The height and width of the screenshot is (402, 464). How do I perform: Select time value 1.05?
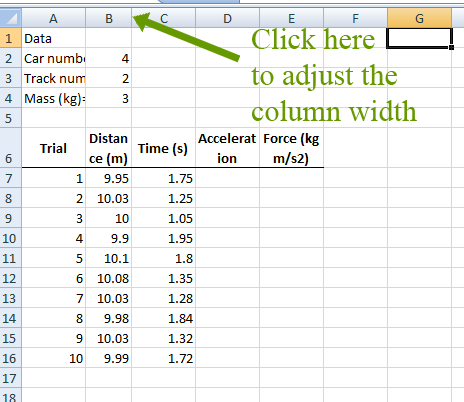(164, 218)
